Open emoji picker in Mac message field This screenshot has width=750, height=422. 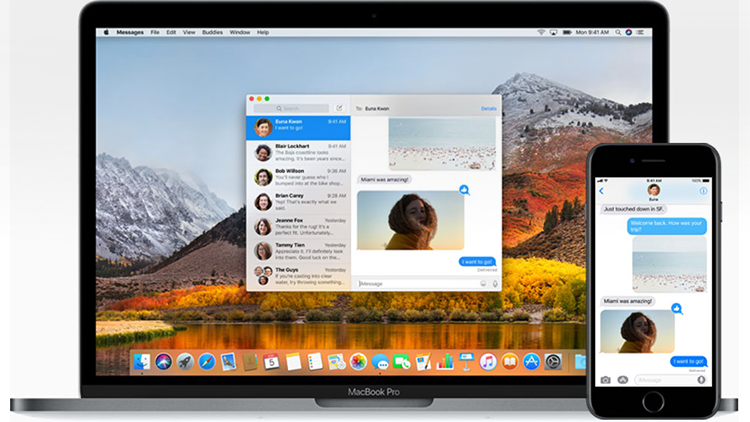tap(483, 284)
